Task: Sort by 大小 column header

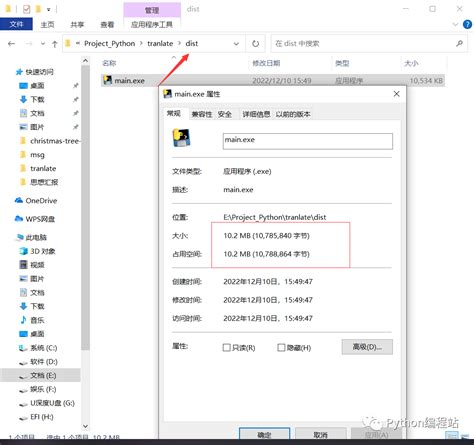Action: click(x=411, y=63)
